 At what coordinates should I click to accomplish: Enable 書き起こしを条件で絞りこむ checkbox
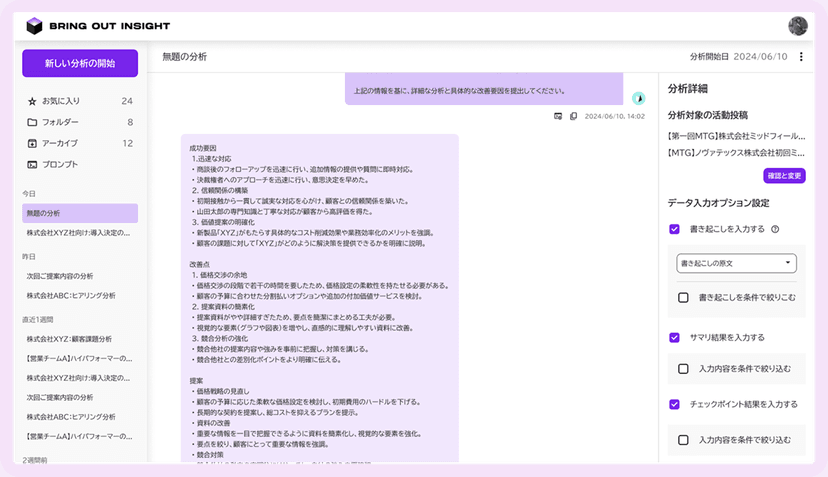point(683,297)
